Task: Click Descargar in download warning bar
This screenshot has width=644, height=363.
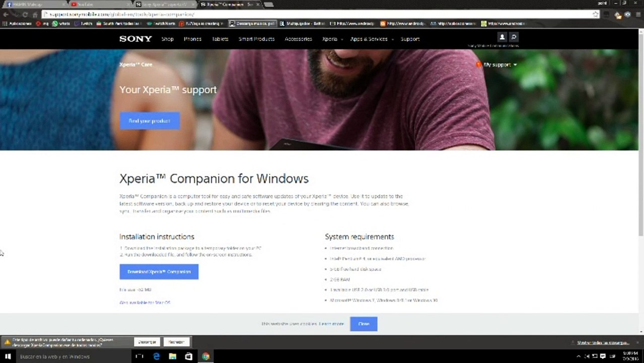Action: pyautogui.click(x=147, y=342)
